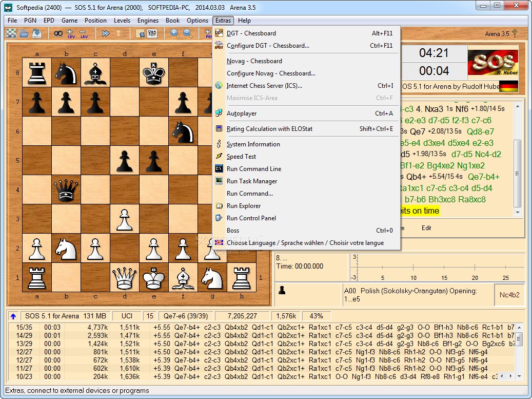Click the double-arrow move now icon

pyautogui.click(x=106, y=33)
